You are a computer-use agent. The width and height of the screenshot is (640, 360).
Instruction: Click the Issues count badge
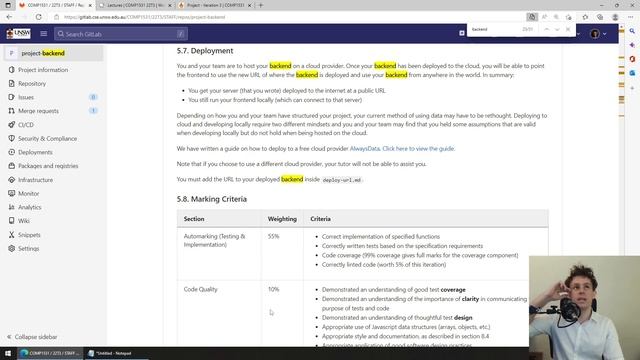point(93,97)
